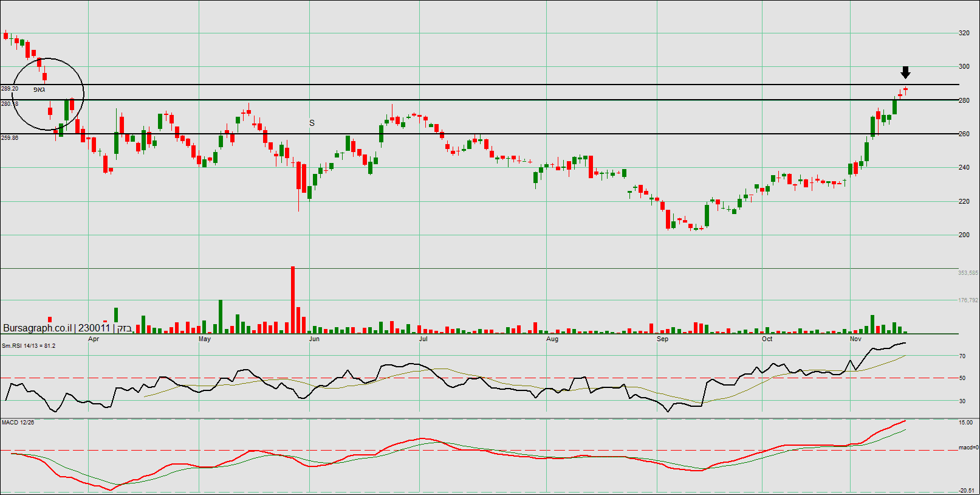
Task: Click the last red candle under arrow
Action: point(905,90)
